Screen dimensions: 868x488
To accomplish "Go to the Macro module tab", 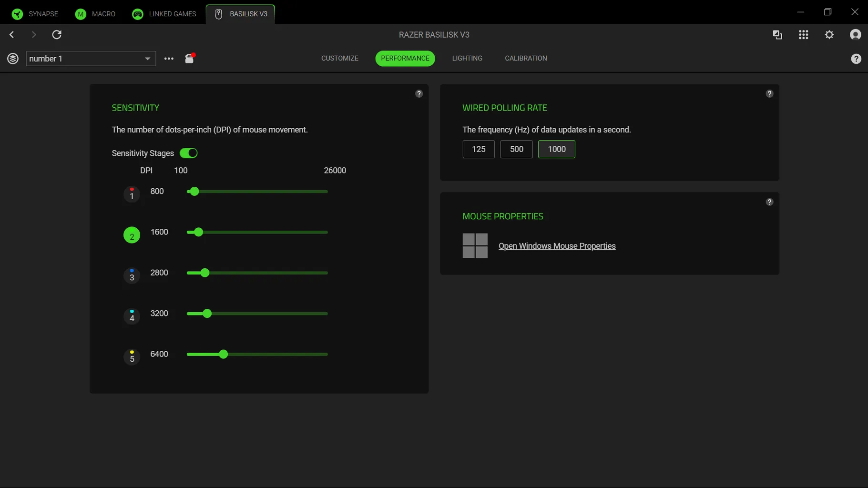I will coord(95,14).
